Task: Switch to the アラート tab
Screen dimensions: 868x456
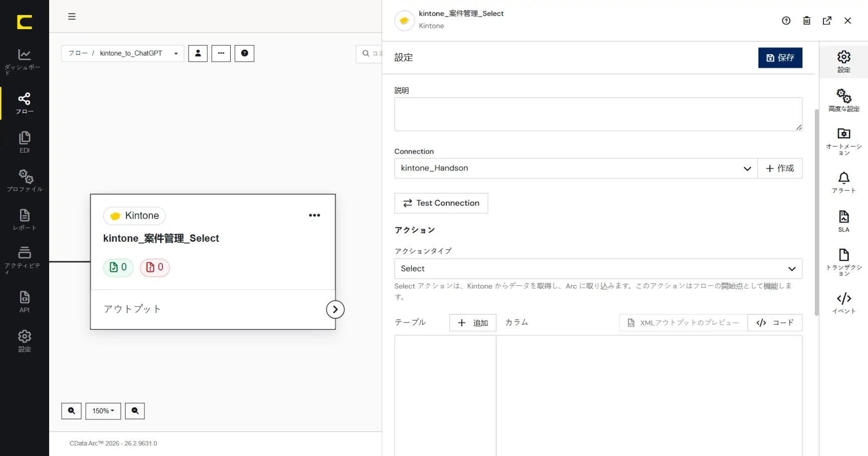Action: point(844,183)
